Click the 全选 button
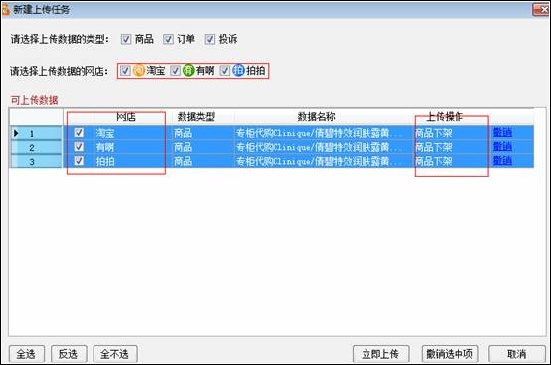 pos(27,354)
